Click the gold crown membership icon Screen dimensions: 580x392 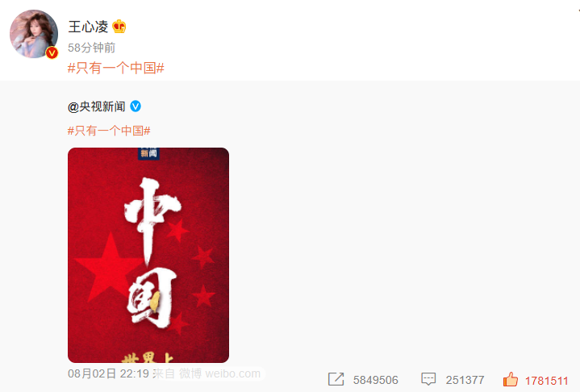[119, 27]
